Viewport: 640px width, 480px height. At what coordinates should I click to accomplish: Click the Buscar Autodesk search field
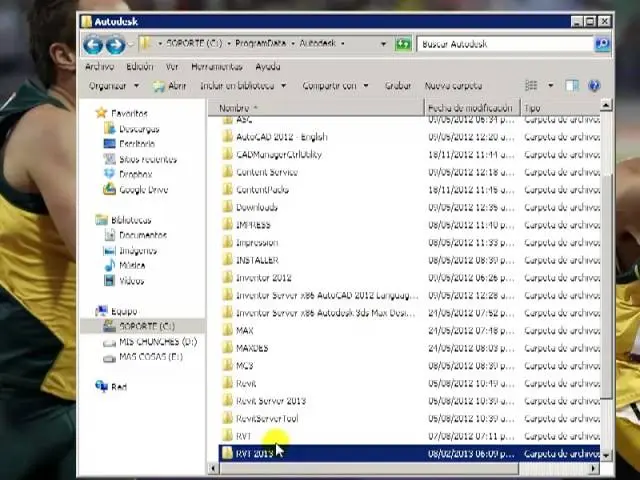505,44
